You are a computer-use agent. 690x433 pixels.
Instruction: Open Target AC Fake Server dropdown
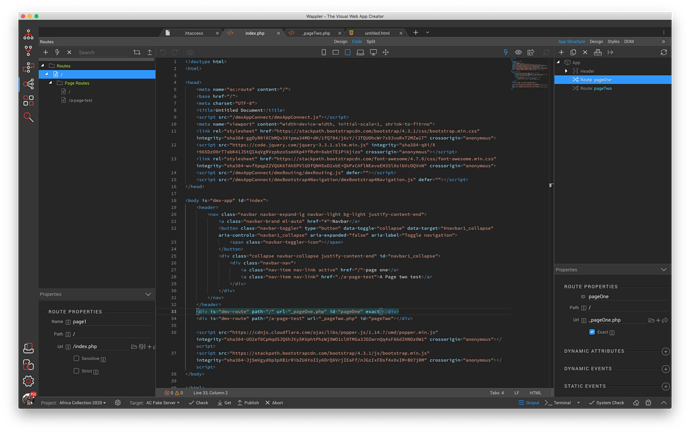click(x=163, y=403)
